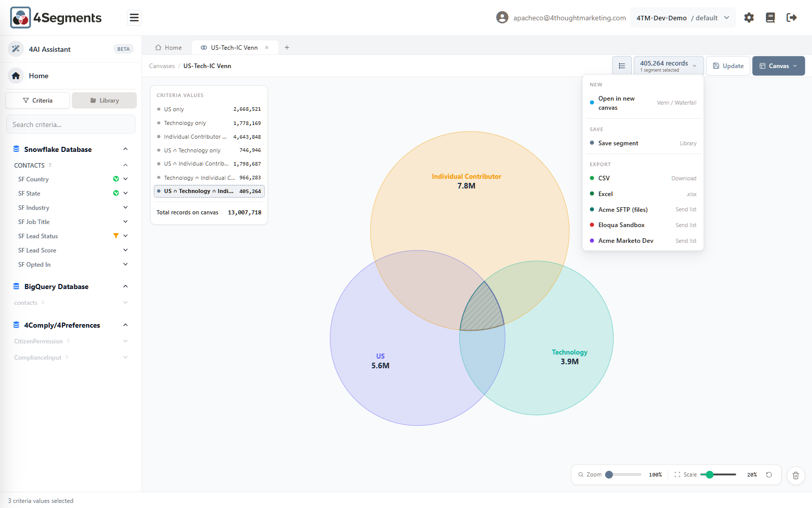The image size is (812, 508).
Task: Expand SF Opted In criteria
Action: [125, 264]
